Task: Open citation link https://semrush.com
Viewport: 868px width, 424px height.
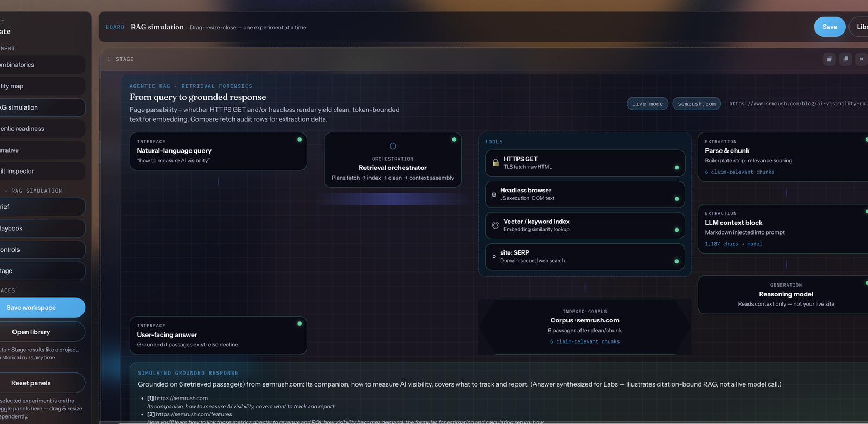Action: (181, 398)
